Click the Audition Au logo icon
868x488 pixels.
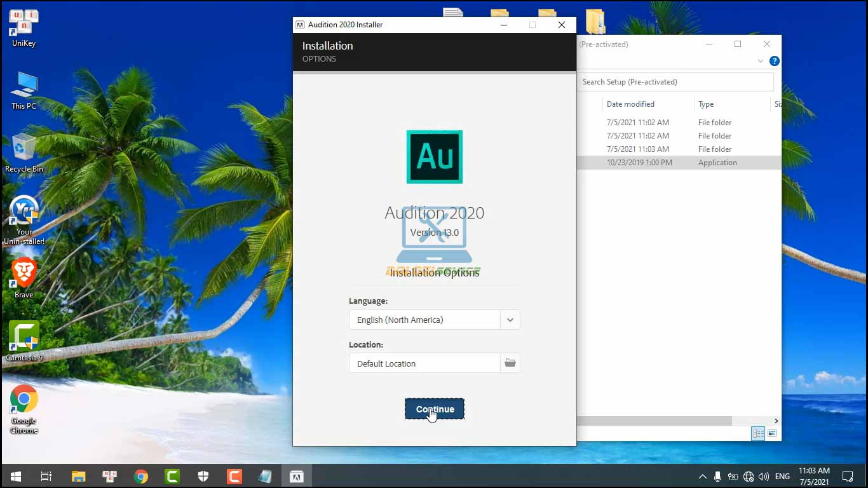[x=434, y=157]
